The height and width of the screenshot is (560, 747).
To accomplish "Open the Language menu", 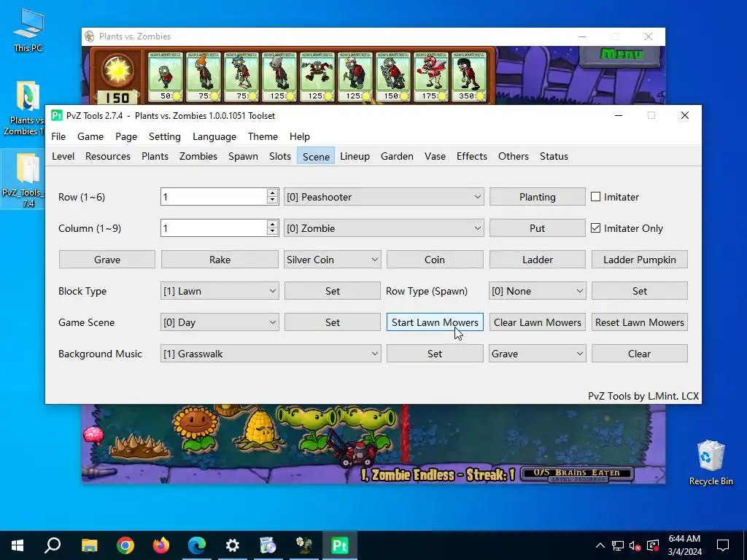I will click(214, 136).
